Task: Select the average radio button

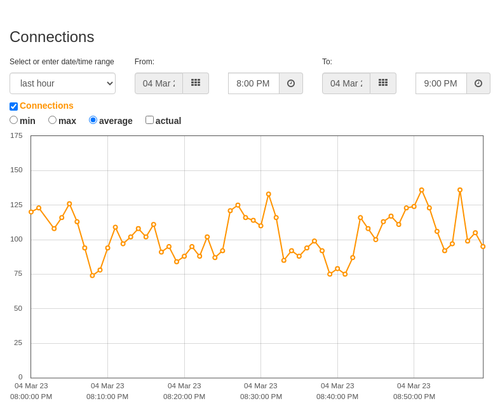Action: [93, 120]
